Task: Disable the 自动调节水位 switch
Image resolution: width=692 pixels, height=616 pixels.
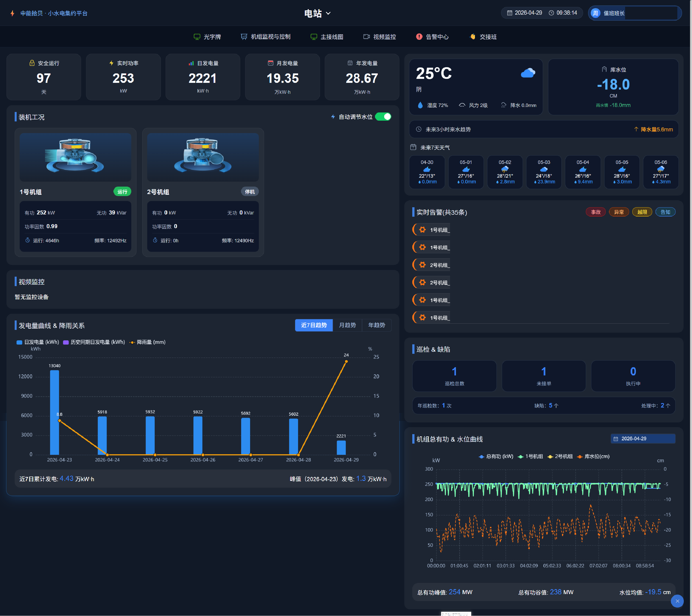Action: click(383, 116)
